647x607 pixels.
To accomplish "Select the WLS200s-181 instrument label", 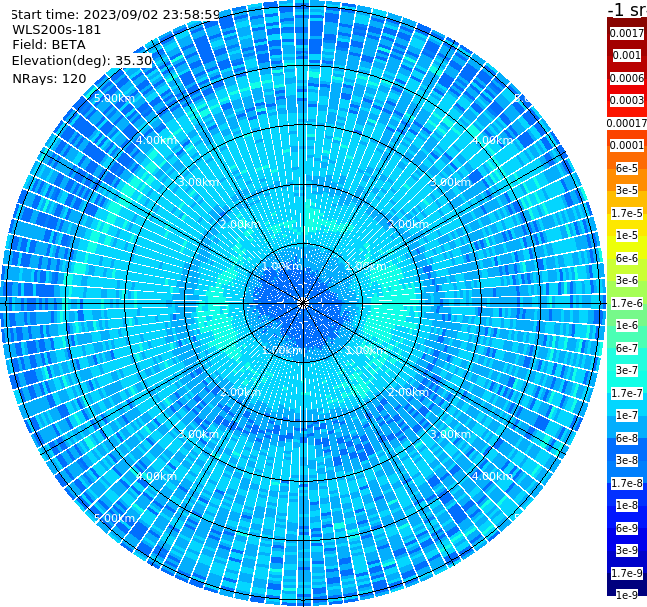I will (57, 30).
